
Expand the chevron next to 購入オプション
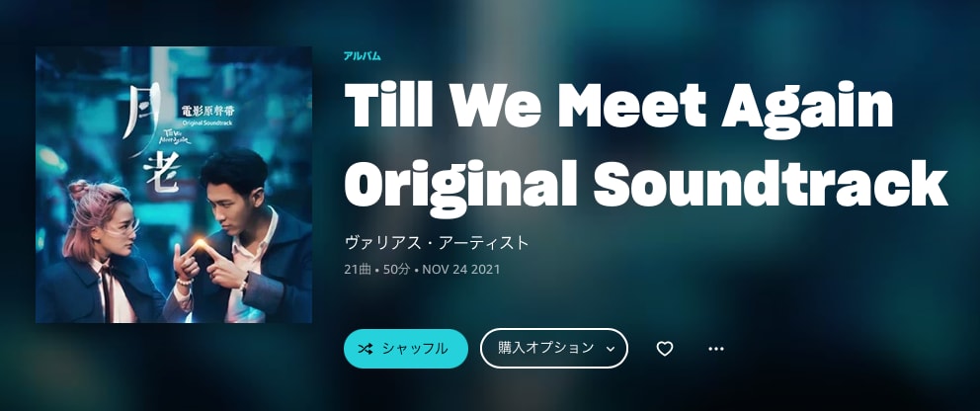(611, 349)
